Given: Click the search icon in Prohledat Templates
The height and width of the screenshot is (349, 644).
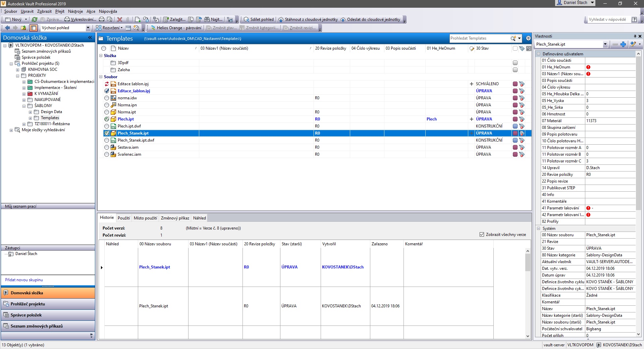Looking at the screenshot, I should [x=513, y=38].
